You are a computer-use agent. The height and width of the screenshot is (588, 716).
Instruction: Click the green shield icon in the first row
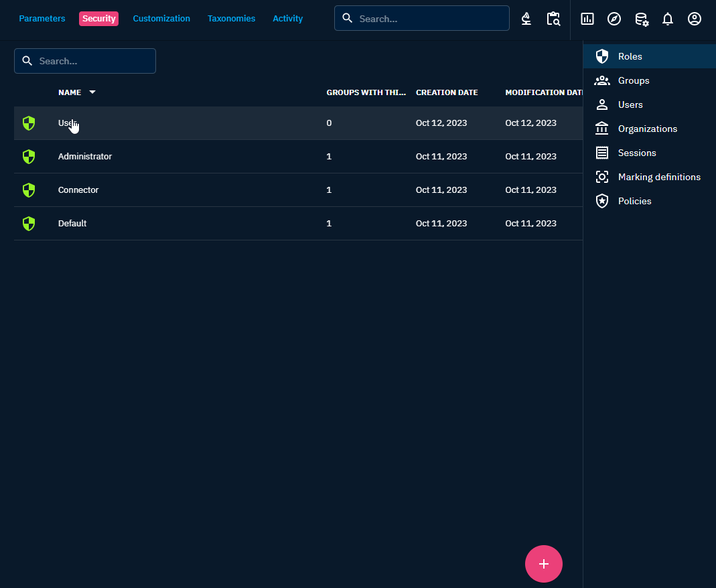[x=29, y=123]
